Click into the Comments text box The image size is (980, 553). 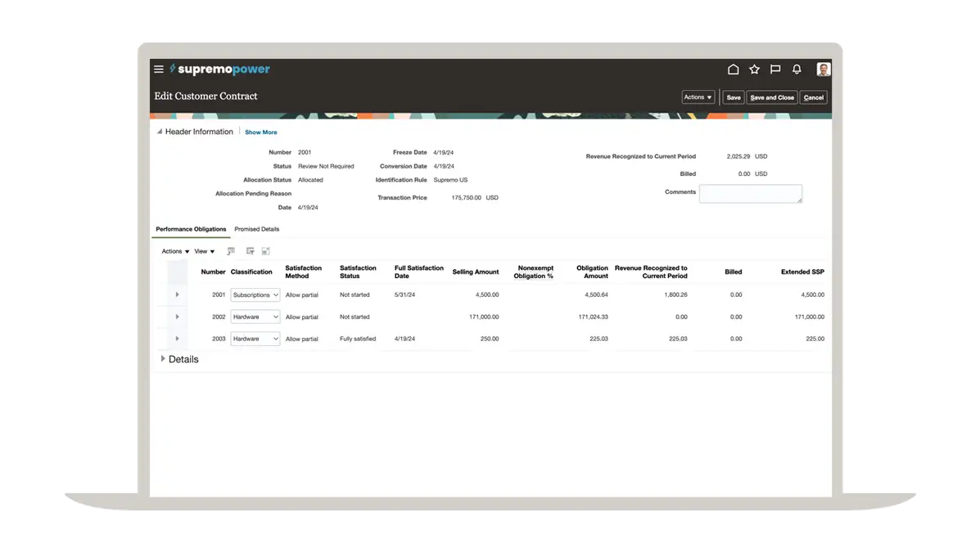(750, 194)
